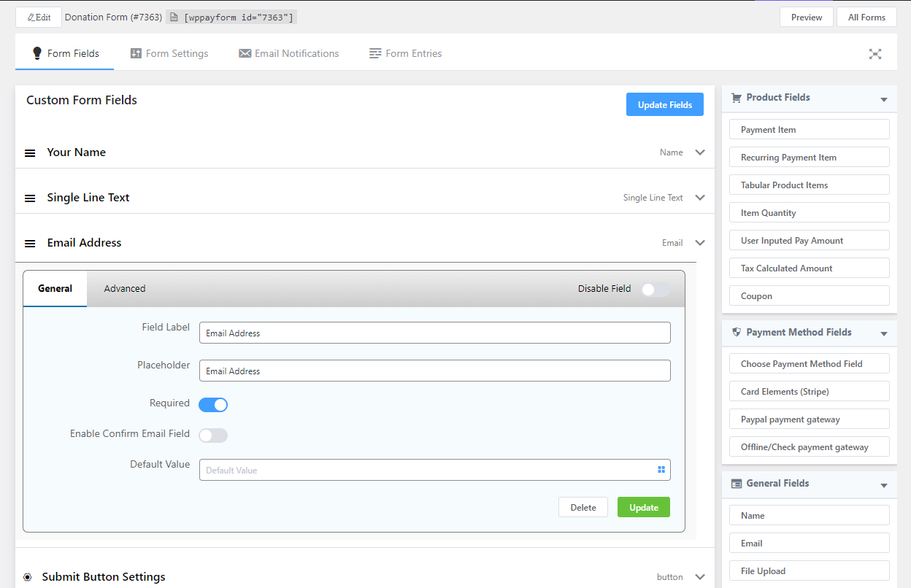Viewport: 911px width, 588px height.
Task: Enable the Confirm Email Field toggle
Action: click(212, 435)
